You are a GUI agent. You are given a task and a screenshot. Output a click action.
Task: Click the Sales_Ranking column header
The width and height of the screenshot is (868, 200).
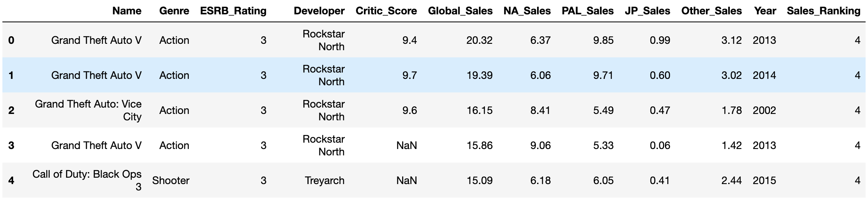pos(823,11)
